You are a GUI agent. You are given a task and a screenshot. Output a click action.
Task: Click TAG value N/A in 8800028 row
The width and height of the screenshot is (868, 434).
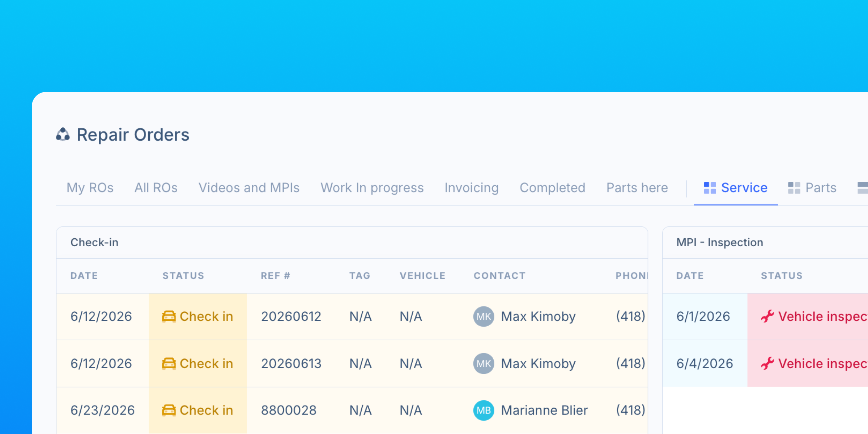coord(361,410)
